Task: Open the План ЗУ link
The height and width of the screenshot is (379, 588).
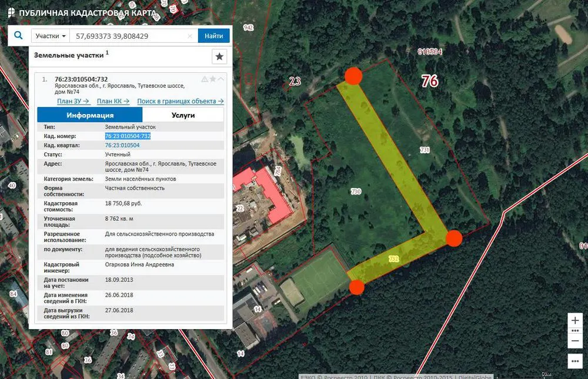Action: pos(73,101)
